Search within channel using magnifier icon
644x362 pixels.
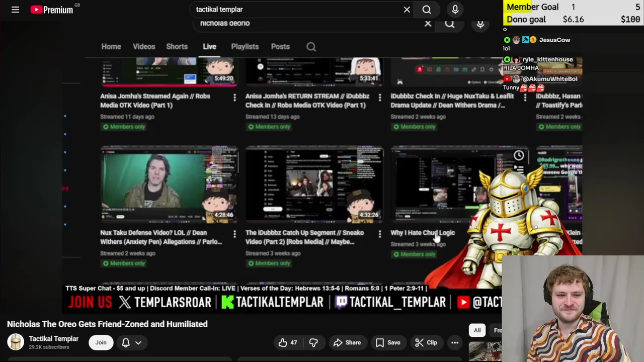click(x=311, y=47)
